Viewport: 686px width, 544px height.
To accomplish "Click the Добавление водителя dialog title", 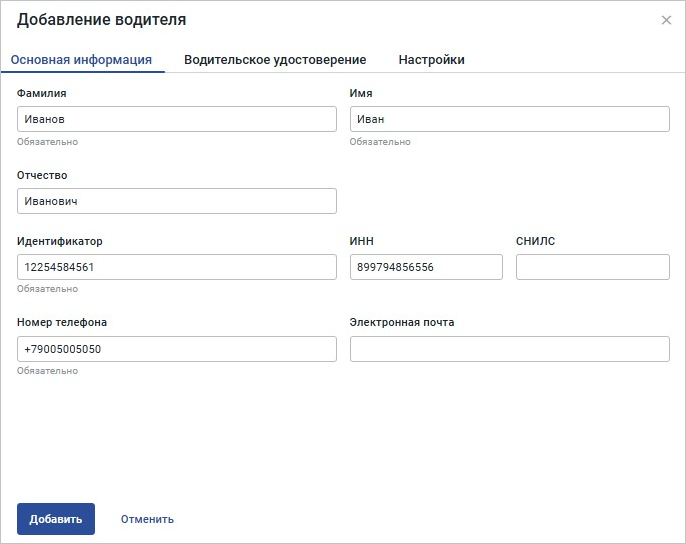I will (101, 20).
